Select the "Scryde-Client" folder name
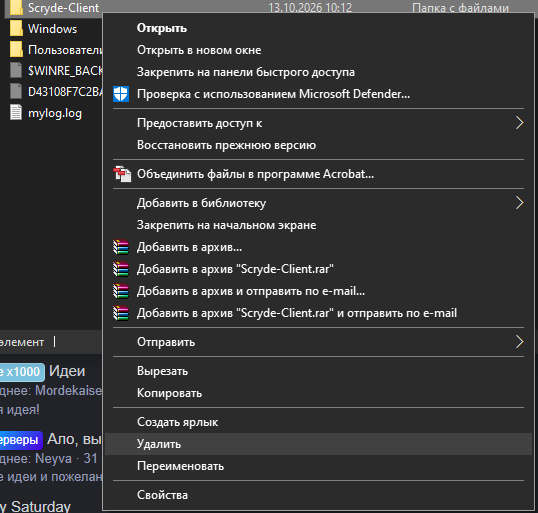The width and height of the screenshot is (538, 513). [x=63, y=8]
